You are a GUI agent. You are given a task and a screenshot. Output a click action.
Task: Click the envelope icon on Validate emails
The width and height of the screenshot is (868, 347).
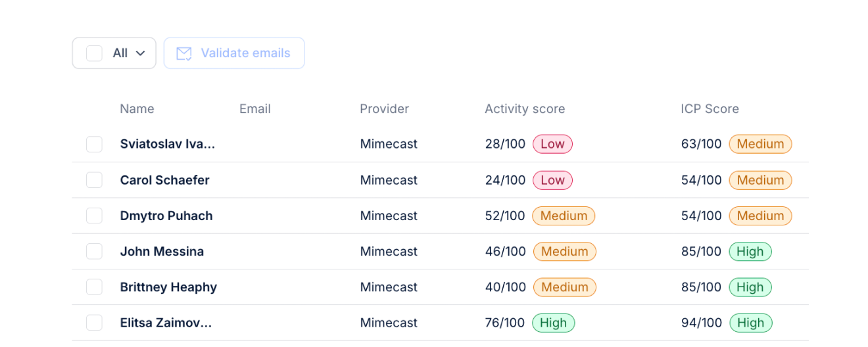click(x=184, y=53)
